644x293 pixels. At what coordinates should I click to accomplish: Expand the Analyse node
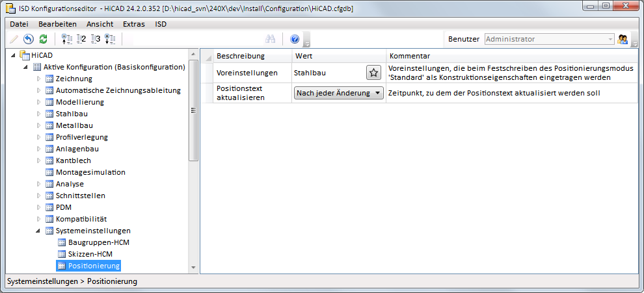39,184
